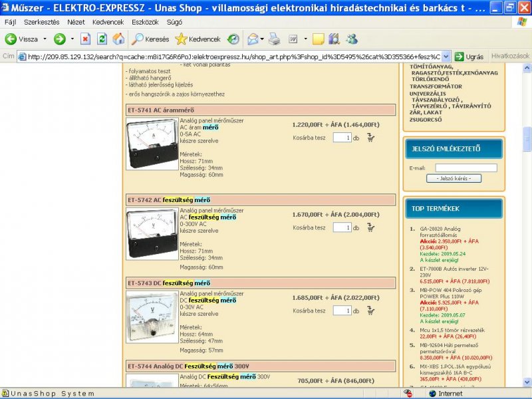Click the scrollbar down arrow
This screenshot has width=532, height=399.
coord(527,382)
